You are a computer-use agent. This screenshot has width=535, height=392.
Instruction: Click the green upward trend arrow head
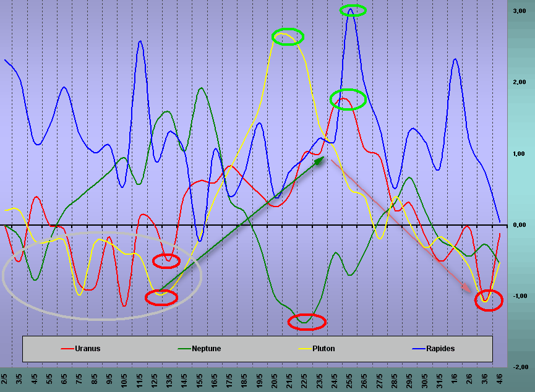(320, 160)
